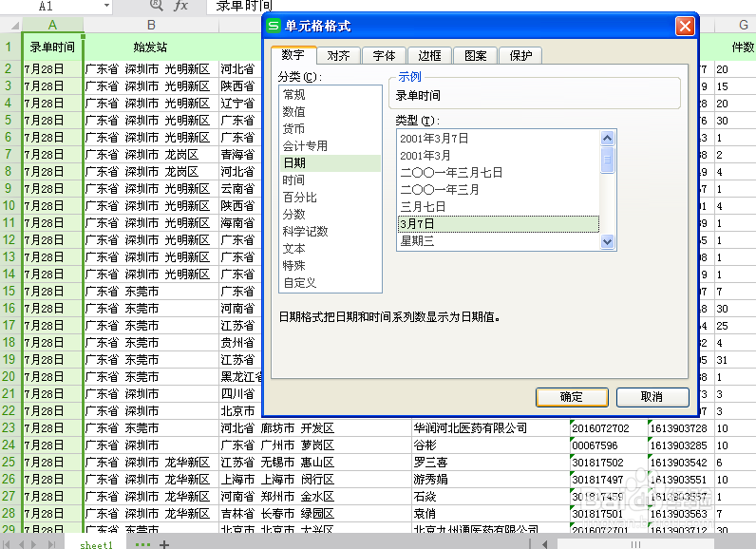Click the 取消 button
756x549 pixels.
pyautogui.click(x=652, y=397)
